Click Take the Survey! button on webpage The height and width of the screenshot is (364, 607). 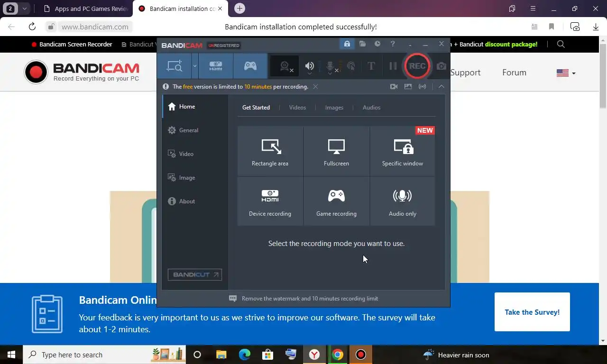coord(532,312)
